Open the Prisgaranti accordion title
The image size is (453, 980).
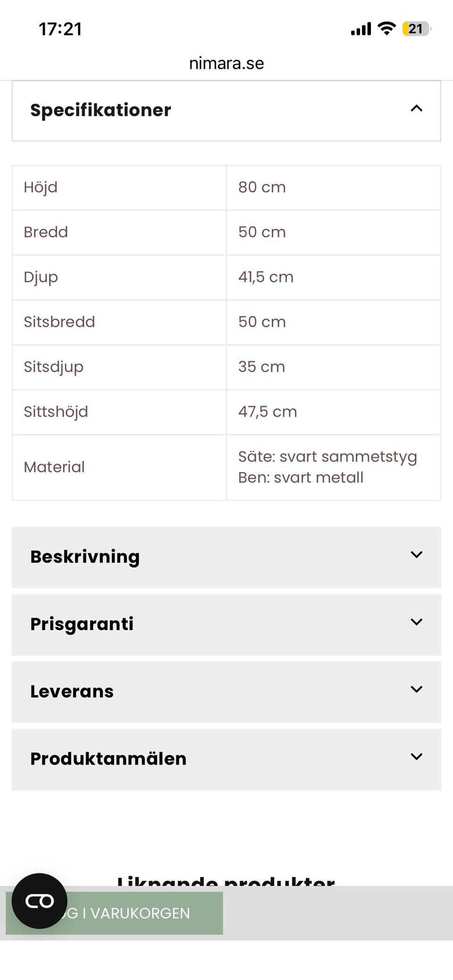[82, 624]
